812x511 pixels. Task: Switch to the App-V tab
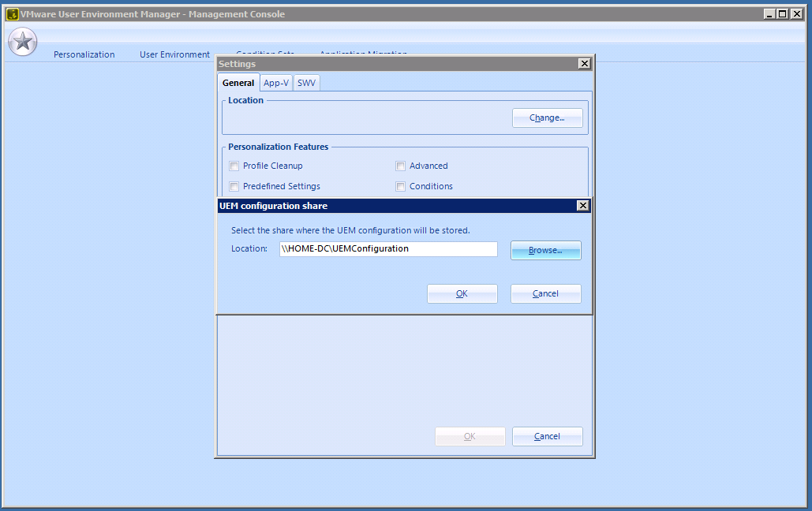(276, 83)
